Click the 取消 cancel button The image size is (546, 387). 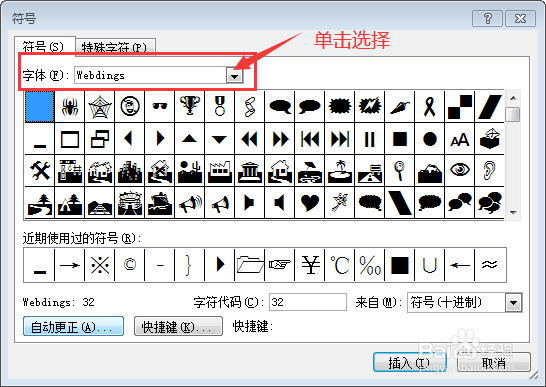point(494,363)
